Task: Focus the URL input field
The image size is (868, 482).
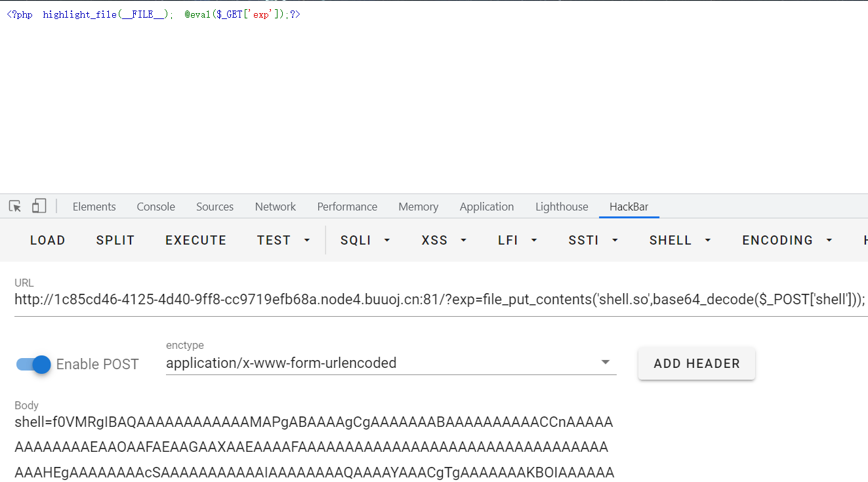Action: pos(441,300)
